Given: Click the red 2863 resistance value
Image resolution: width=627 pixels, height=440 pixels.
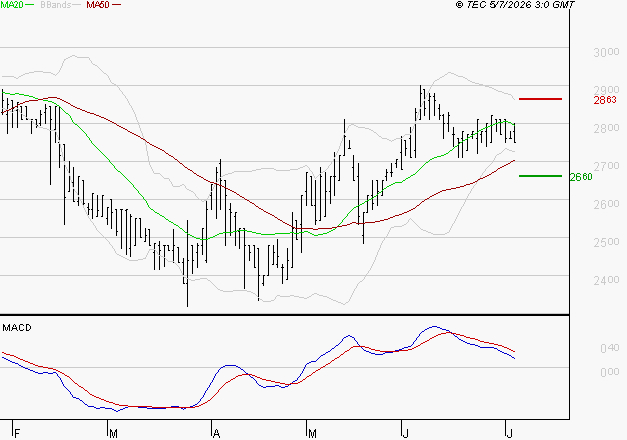Looking at the screenshot, I should [605, 100].
